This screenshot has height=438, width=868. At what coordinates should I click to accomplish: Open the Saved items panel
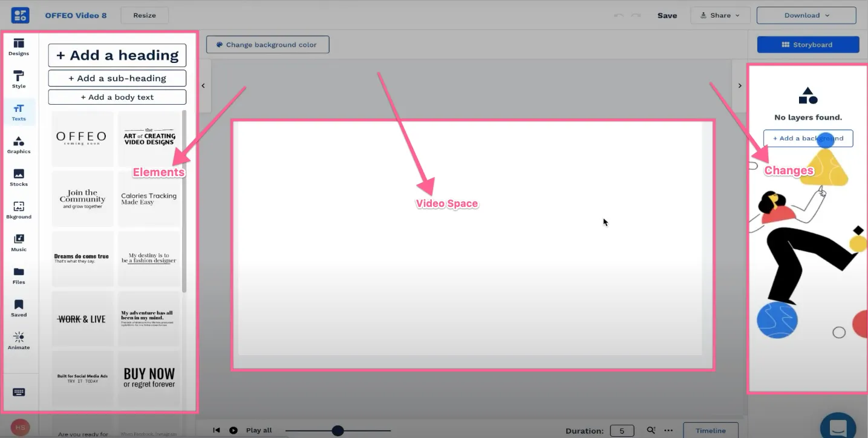19,308
